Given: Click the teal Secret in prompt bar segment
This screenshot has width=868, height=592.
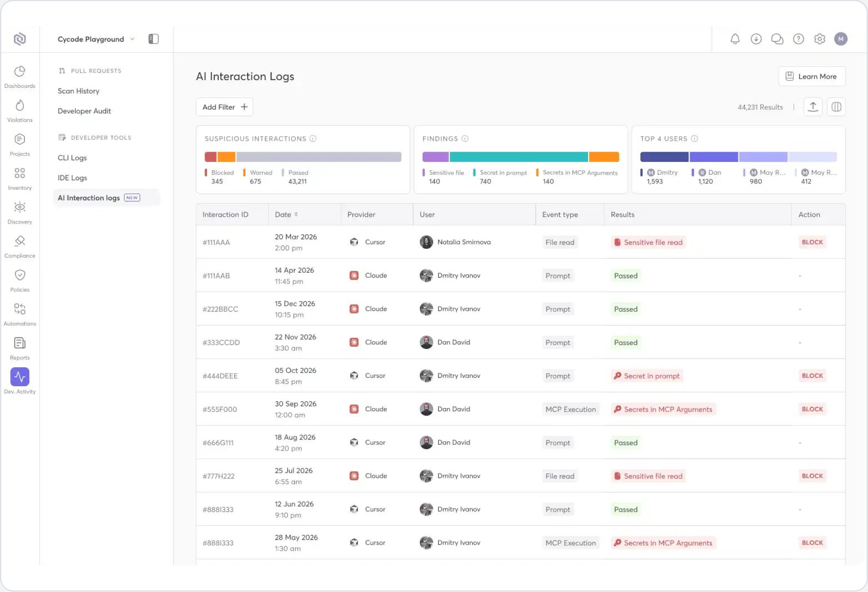Looking at the screenshot, I should [518, 157].
